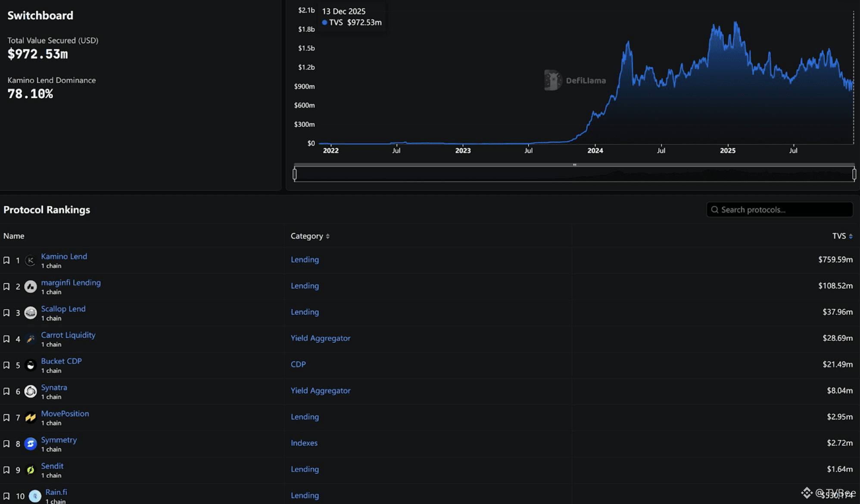Click the right handle of chart range slider
The height and width of the screenshot is (504, 860).
click(854, 174)
